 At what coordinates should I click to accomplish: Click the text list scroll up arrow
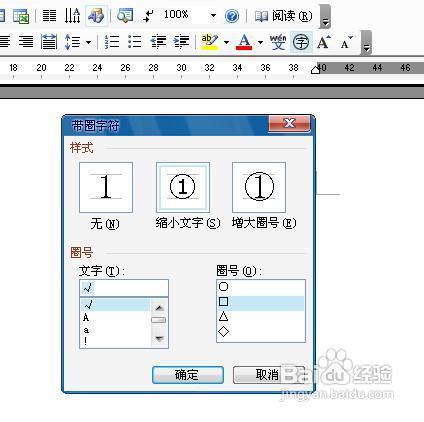click(x=159, y=308)
